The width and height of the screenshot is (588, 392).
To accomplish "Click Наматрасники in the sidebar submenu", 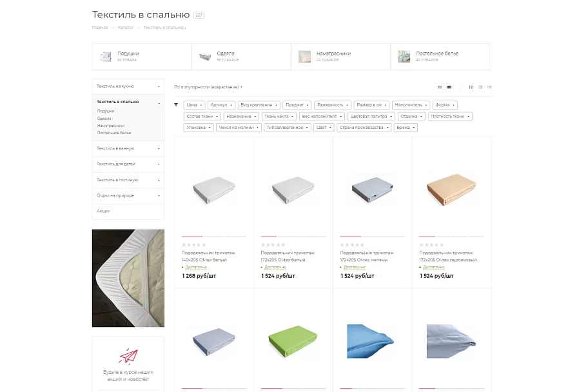I will coord(111,126).
